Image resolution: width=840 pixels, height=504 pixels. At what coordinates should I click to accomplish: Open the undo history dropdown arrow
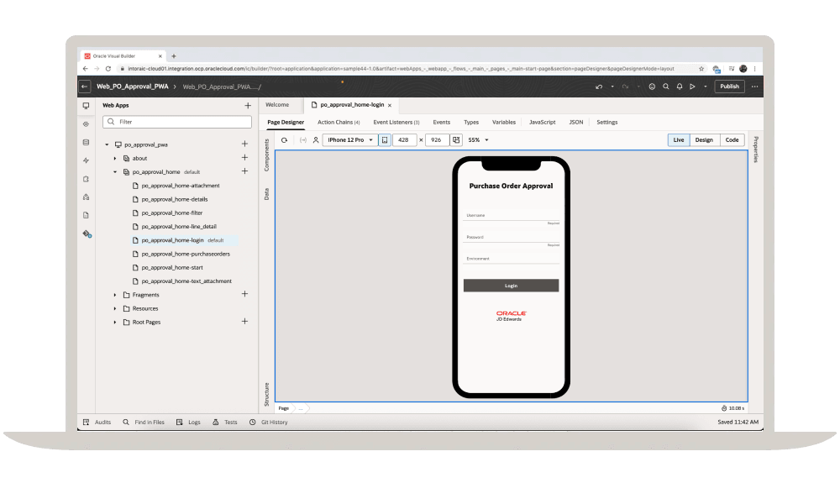pyautogui.click(x=612, y=87)
